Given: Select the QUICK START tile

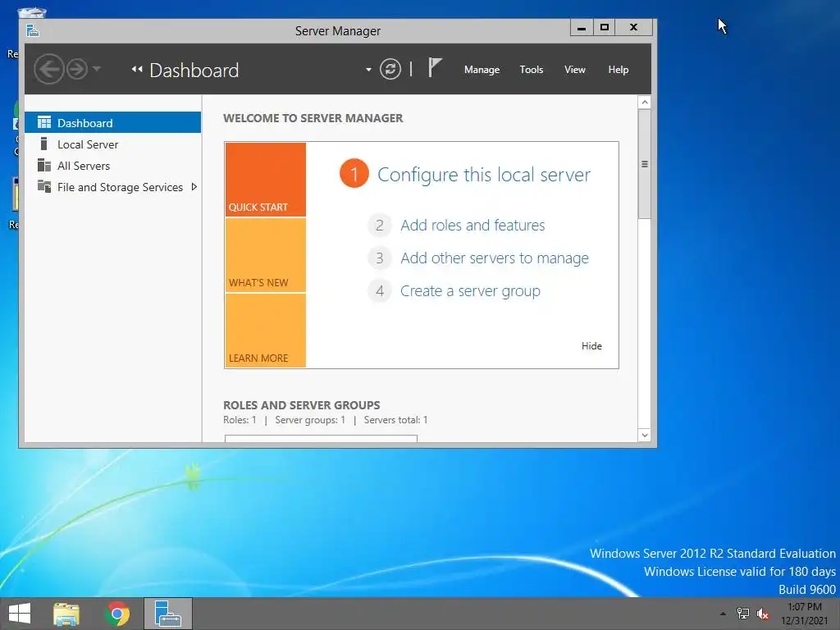Looking at the screenshot, I should pyautogui.click(x=266, y=180).
